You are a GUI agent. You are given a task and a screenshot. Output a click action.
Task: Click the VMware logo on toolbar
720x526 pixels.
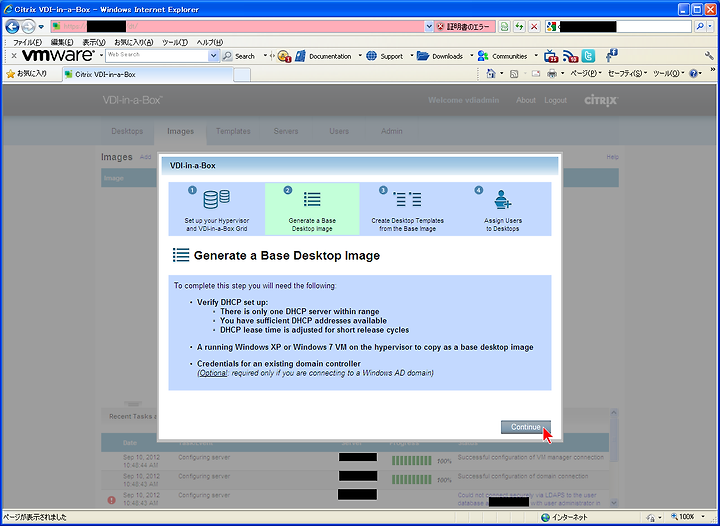pos(58,56)
